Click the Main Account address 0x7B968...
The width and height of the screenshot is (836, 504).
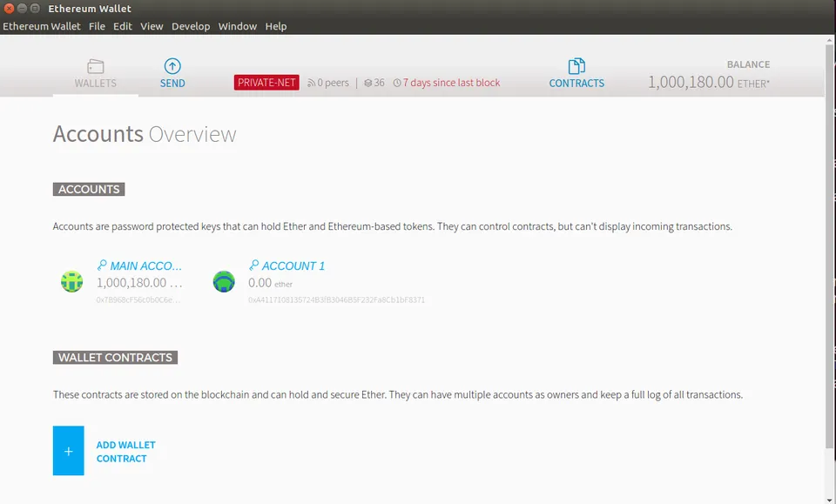[x=138, y=300]
